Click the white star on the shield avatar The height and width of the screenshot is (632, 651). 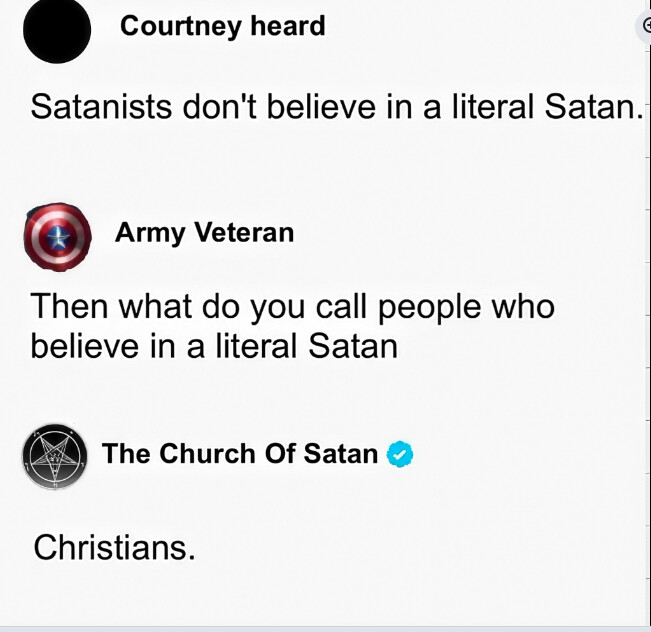point(58,238)
